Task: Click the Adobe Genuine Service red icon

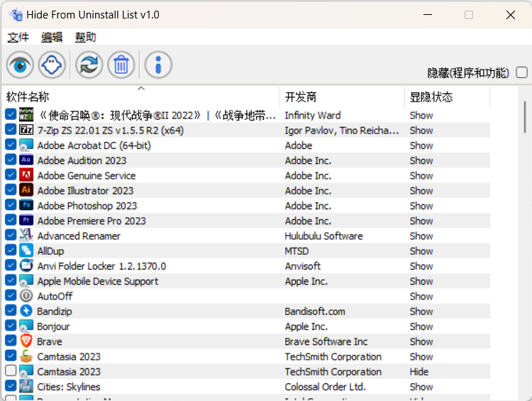Action: point(26,175)
